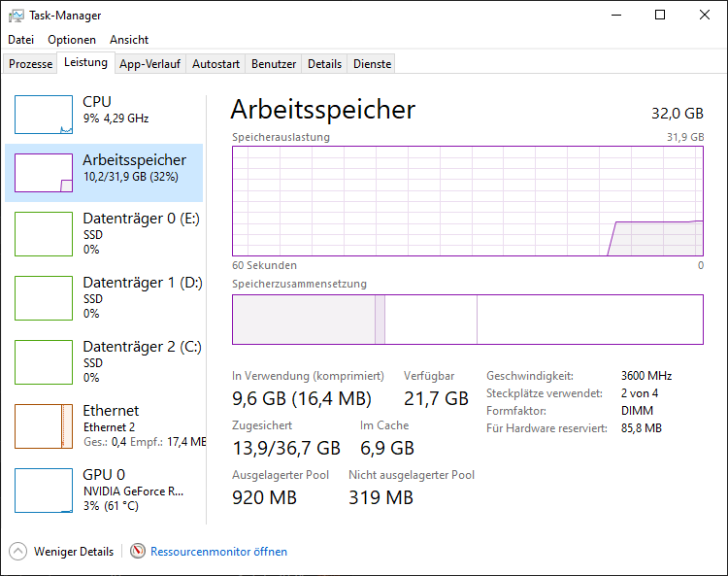
Task: Open the Ethernet performance graph
Action: (44, 426)
